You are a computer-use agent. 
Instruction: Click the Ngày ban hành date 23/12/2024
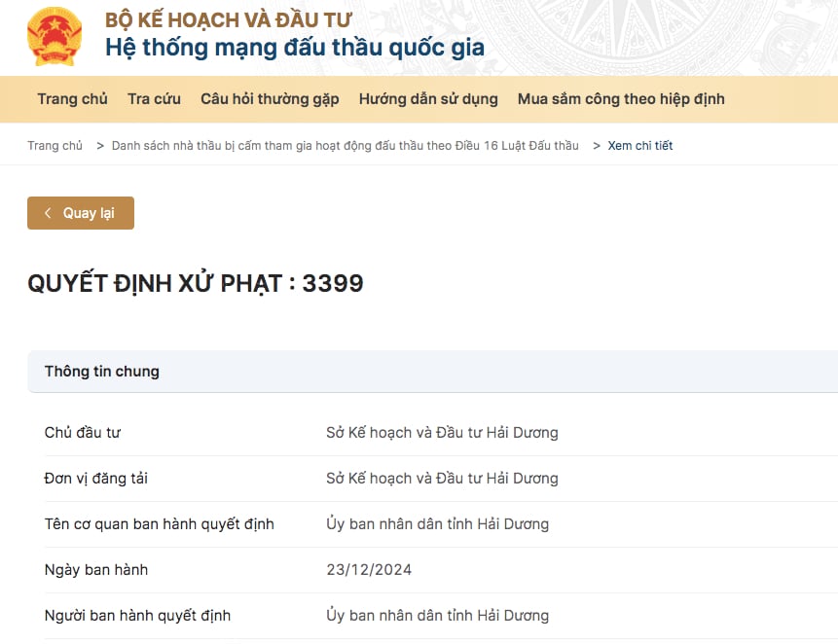pyautogui.click(x=369, y=569)
